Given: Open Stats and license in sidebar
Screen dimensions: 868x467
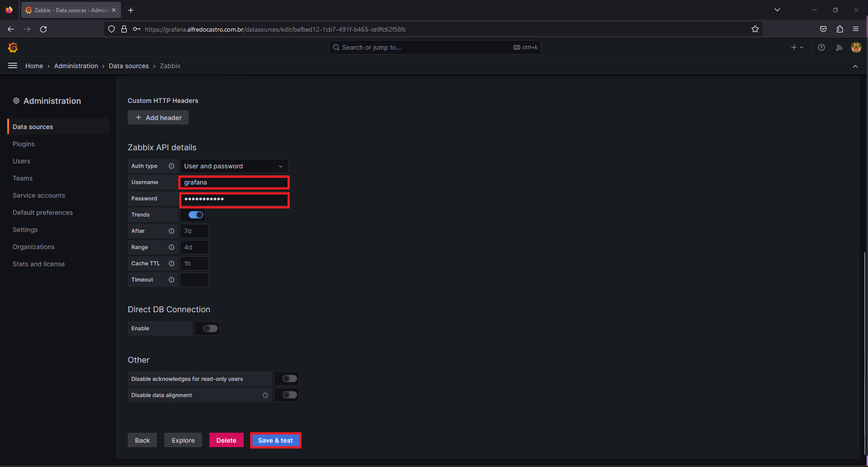Looking at the screenshot, I should click(38, 264).
